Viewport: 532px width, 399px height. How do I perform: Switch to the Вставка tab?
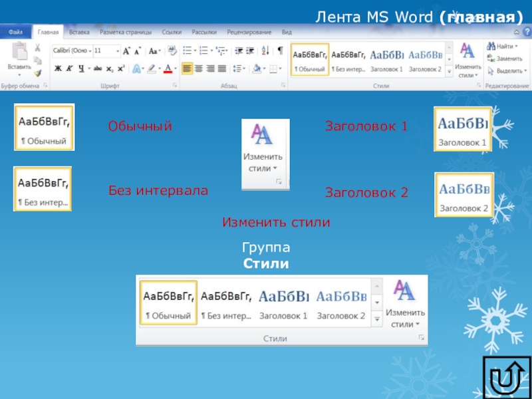[79, 32]
